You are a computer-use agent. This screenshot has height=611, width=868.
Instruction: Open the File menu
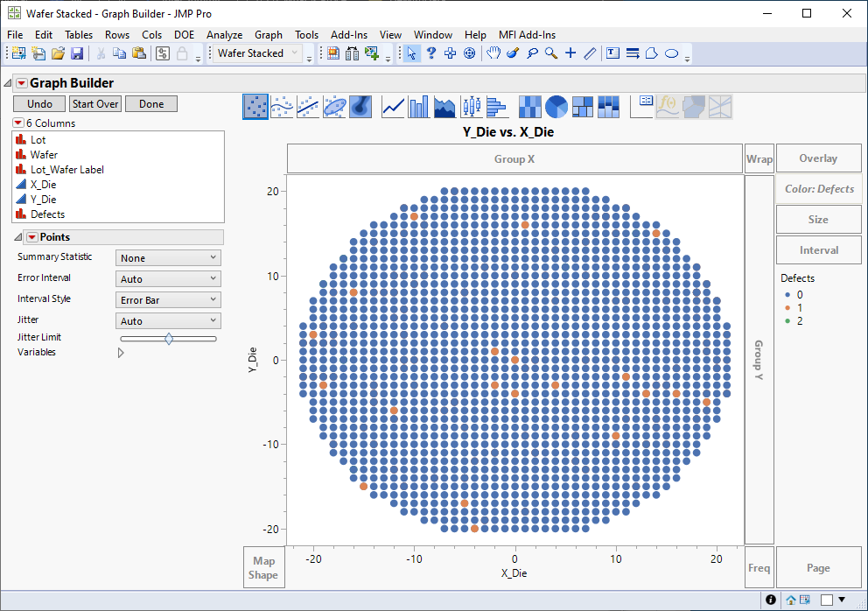(15, 34)
